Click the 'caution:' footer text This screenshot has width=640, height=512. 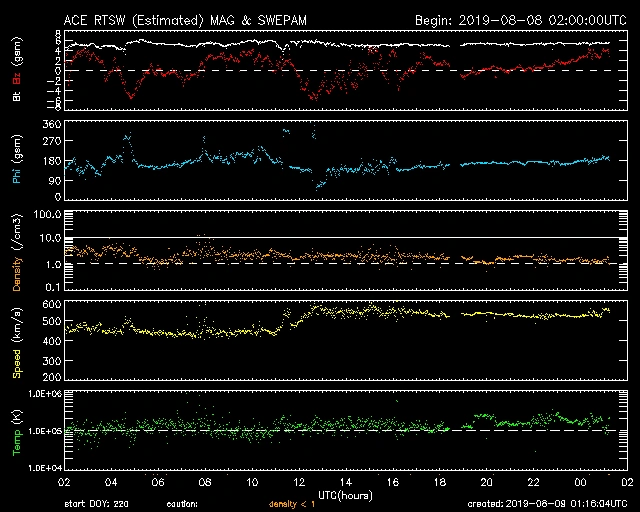(182, 504)
